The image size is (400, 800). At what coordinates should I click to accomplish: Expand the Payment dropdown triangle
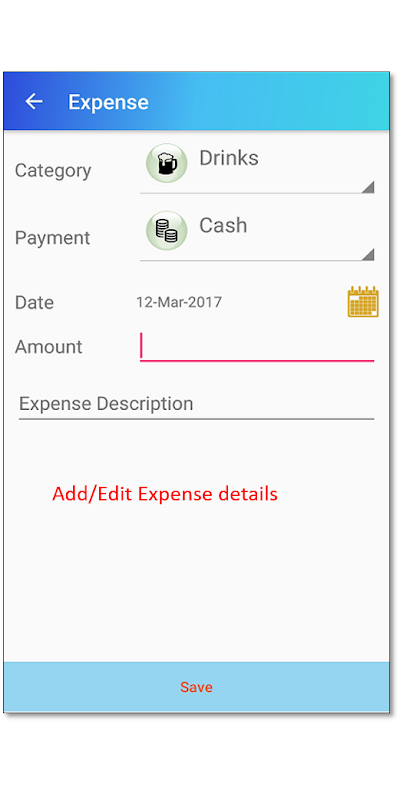(368, 255)
